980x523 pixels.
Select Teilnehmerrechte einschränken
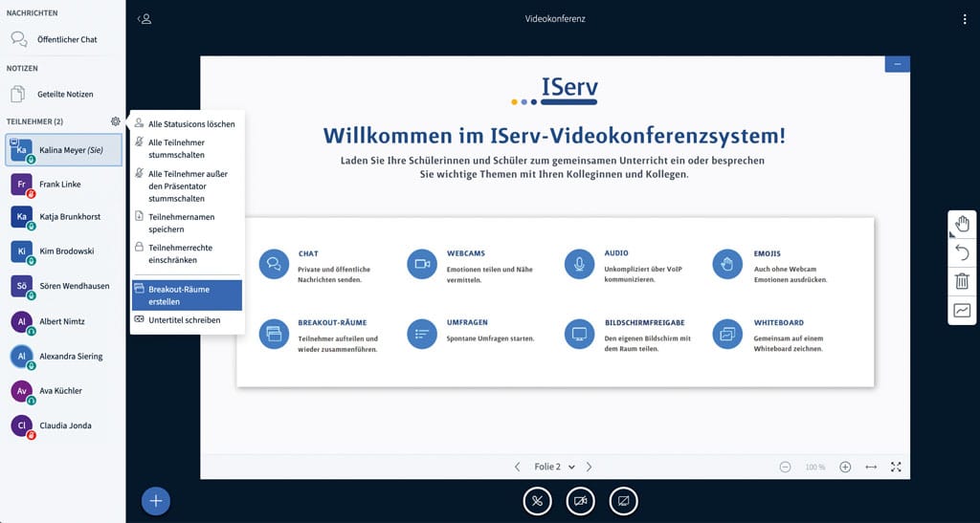187,253
